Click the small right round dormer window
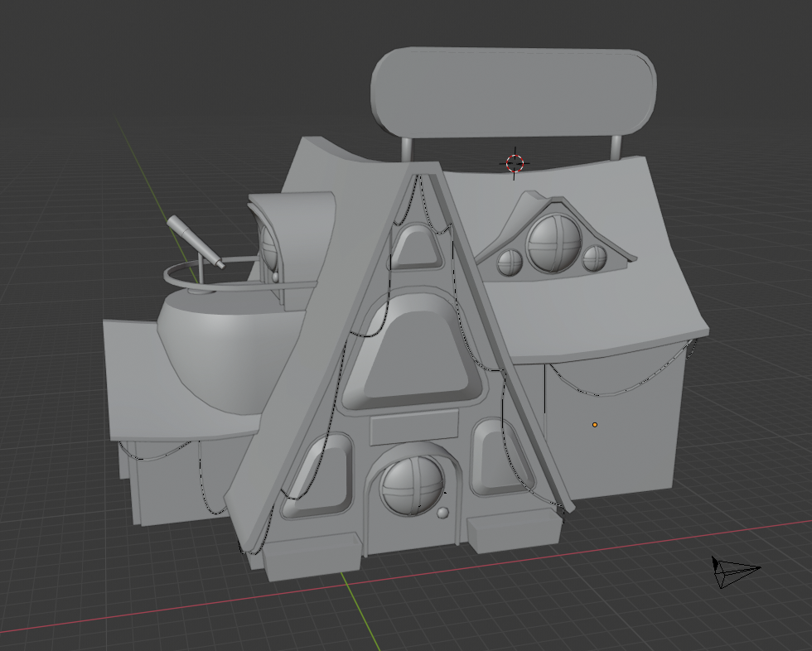This screenshot has height=651, width=812. point(594,258)
